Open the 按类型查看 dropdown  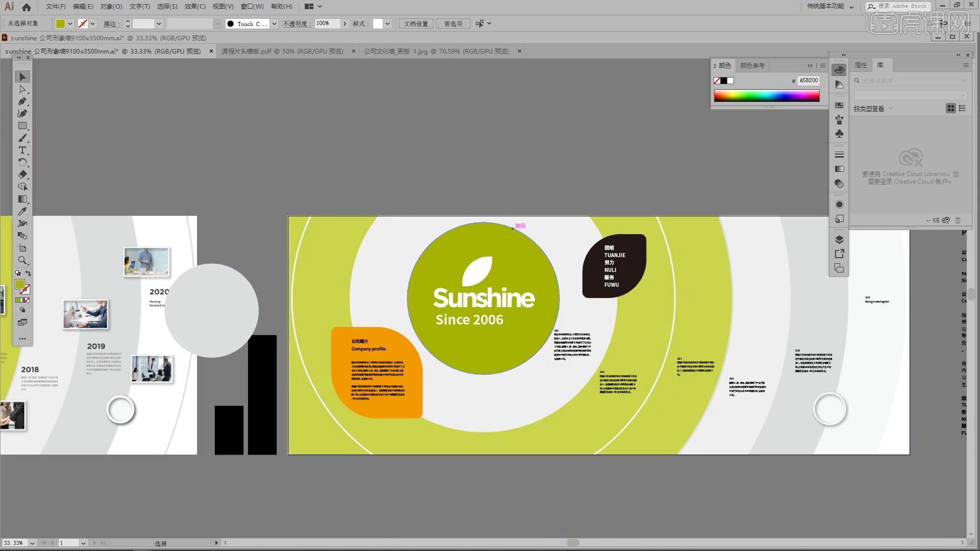(x=890, y=108)
